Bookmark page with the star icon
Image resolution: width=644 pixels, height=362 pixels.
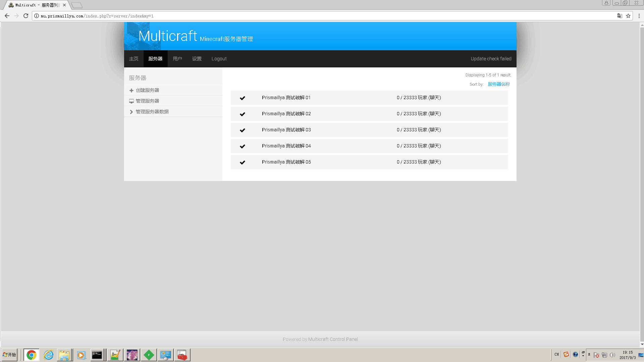click(628, 16)
